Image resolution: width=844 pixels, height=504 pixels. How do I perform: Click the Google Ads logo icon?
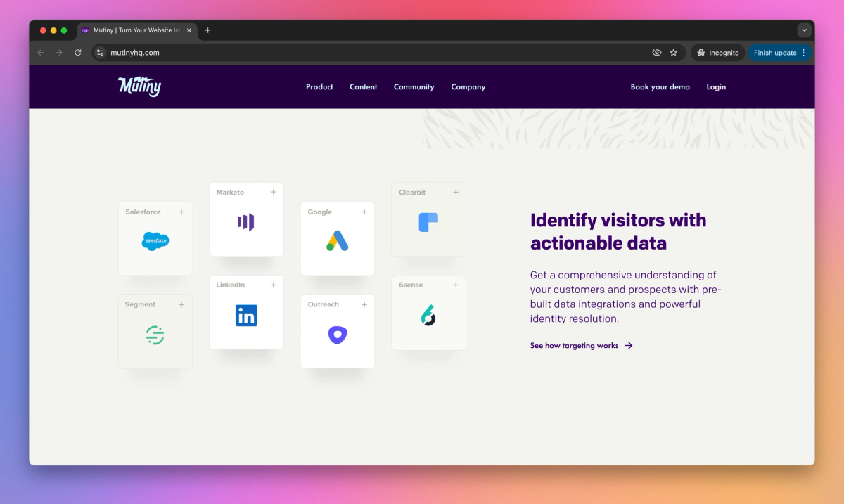[x=337, y=241]
